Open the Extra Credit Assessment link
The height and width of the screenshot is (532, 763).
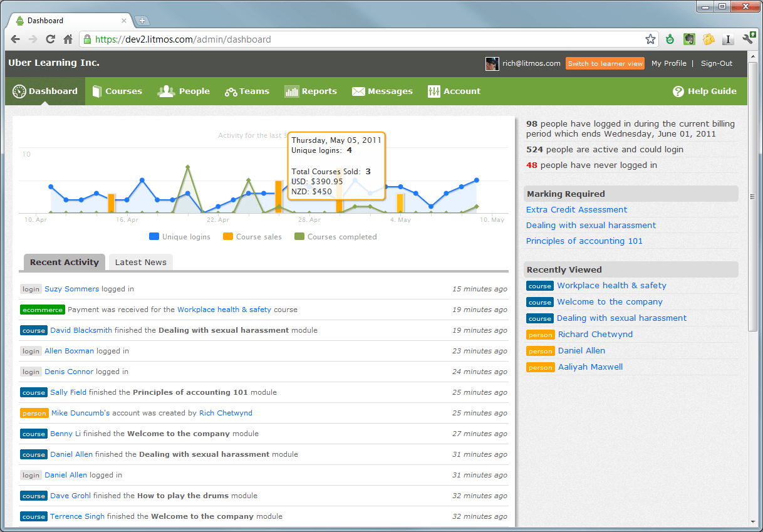pyautogui.click(x=576, y=210)
